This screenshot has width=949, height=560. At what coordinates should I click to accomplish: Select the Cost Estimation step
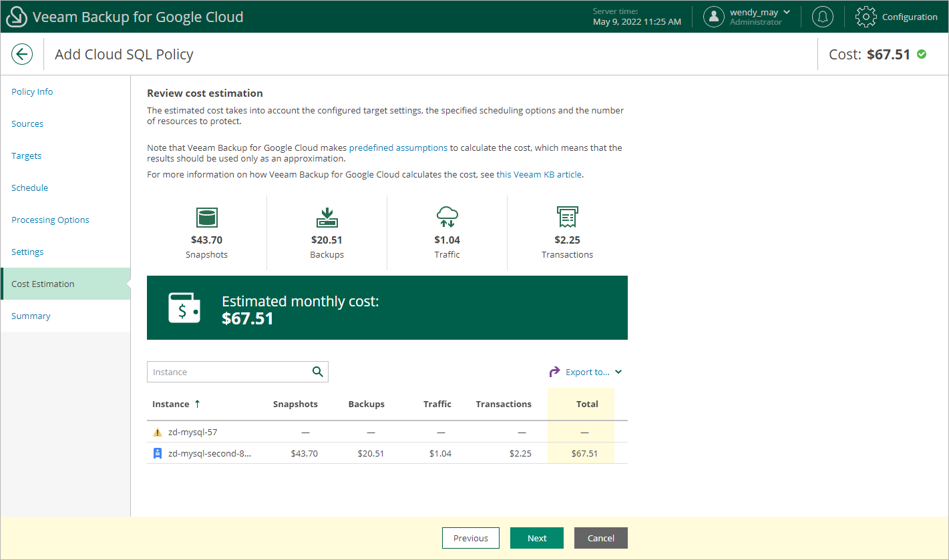tap(65, 284)
